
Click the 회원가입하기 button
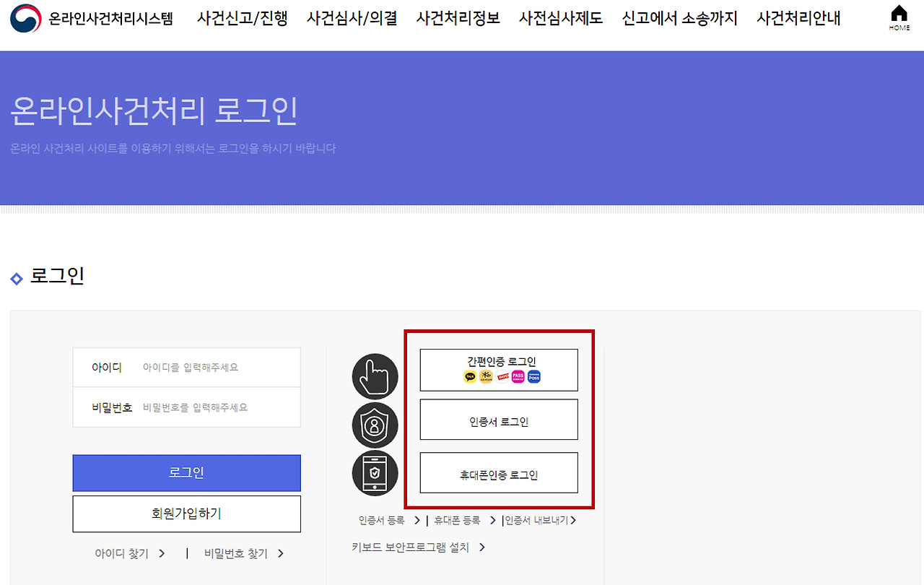coord(186,513)
